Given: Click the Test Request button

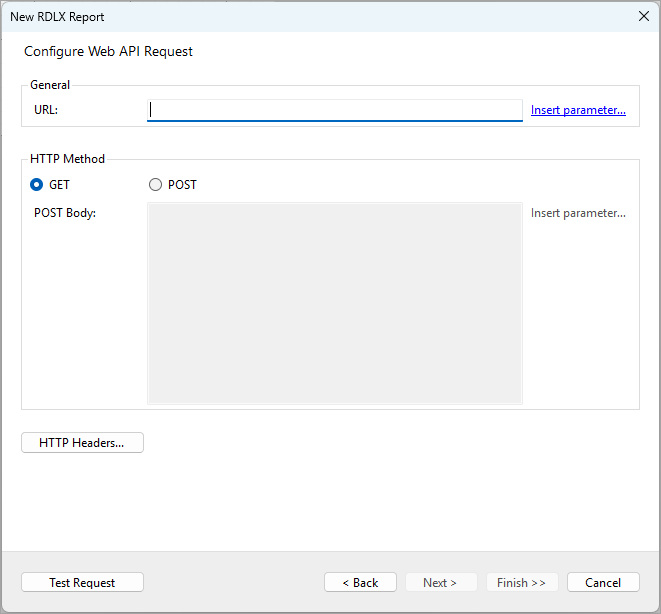Looking at the screenshot, I should click(82, 582).
